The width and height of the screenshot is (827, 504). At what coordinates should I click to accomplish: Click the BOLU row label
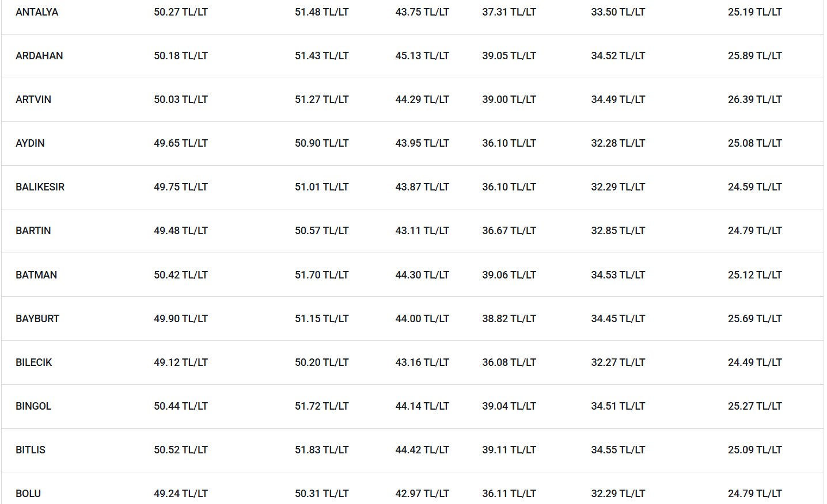[x=28, y=494]
